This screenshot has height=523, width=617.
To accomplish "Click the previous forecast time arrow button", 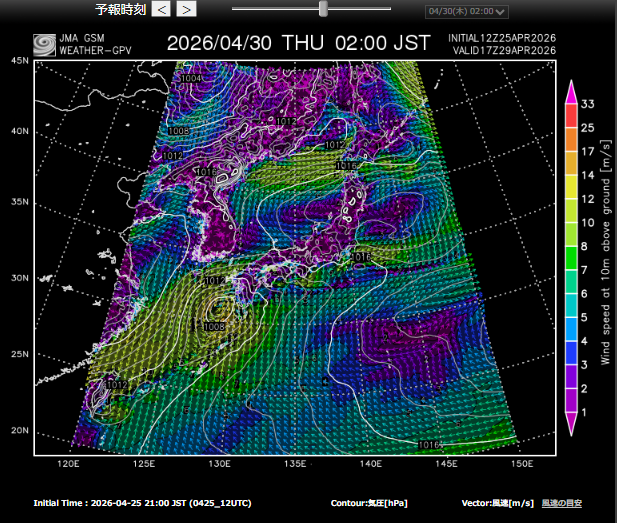I will [x=162, y=9].
